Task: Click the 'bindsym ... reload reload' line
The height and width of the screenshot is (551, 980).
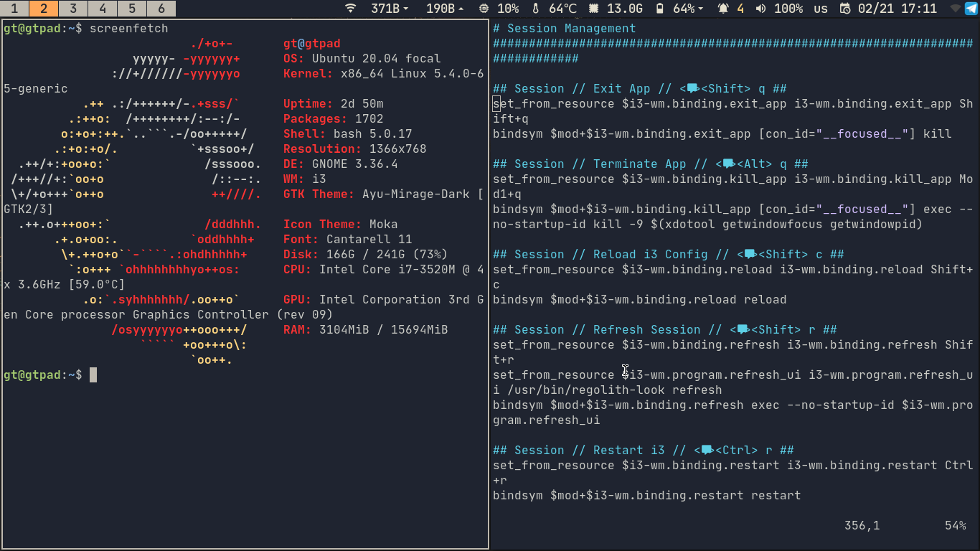Action: (640, 300)
